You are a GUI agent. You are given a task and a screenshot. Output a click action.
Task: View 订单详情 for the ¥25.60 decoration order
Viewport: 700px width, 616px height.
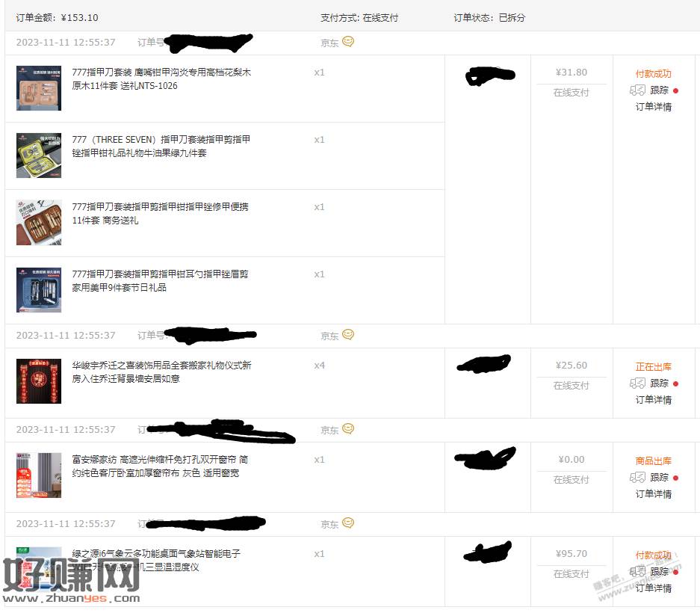(x=654, y=400)
